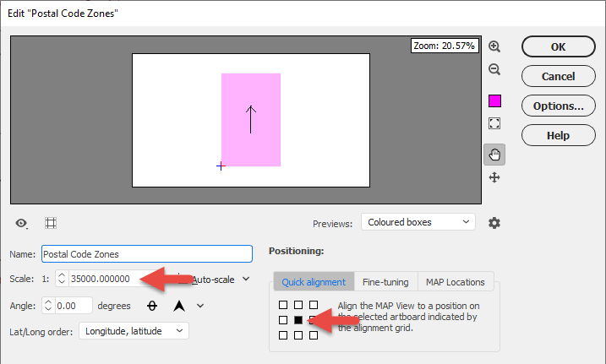Switch to the Fine-tuning tab
This screenshot has width=606, height=364.
click(385, 282)
